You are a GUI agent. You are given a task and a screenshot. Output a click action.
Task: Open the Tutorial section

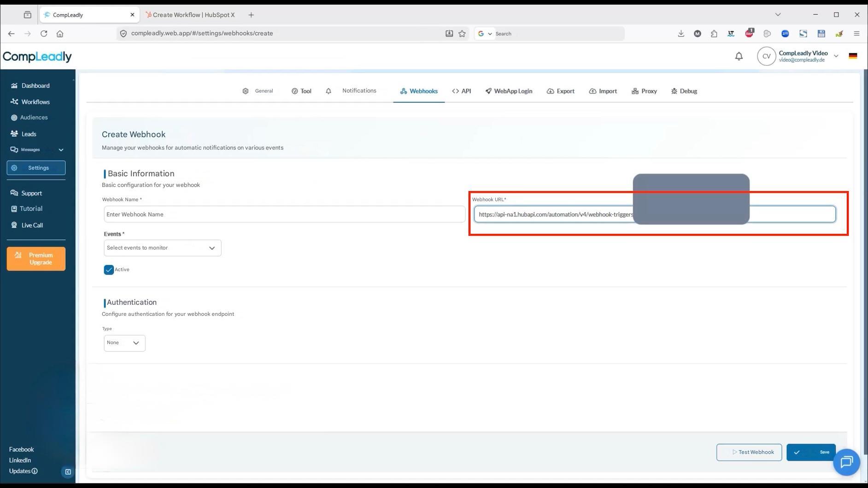pos(31,209)
